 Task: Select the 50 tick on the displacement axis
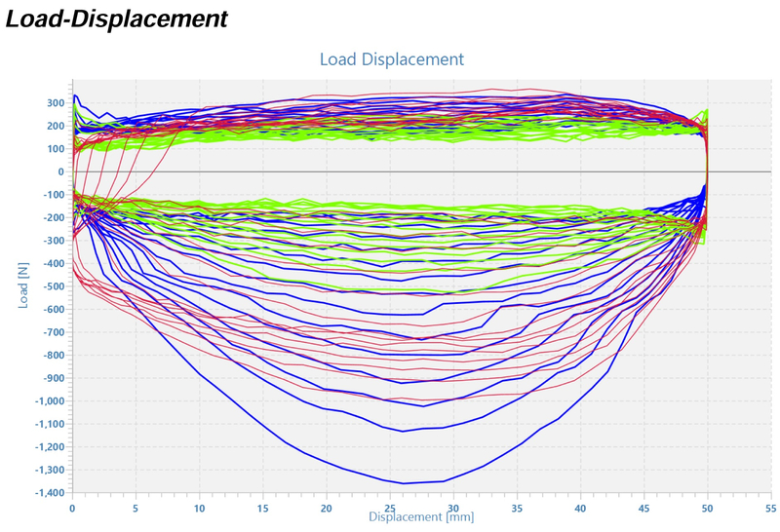[x=707, y=509]
